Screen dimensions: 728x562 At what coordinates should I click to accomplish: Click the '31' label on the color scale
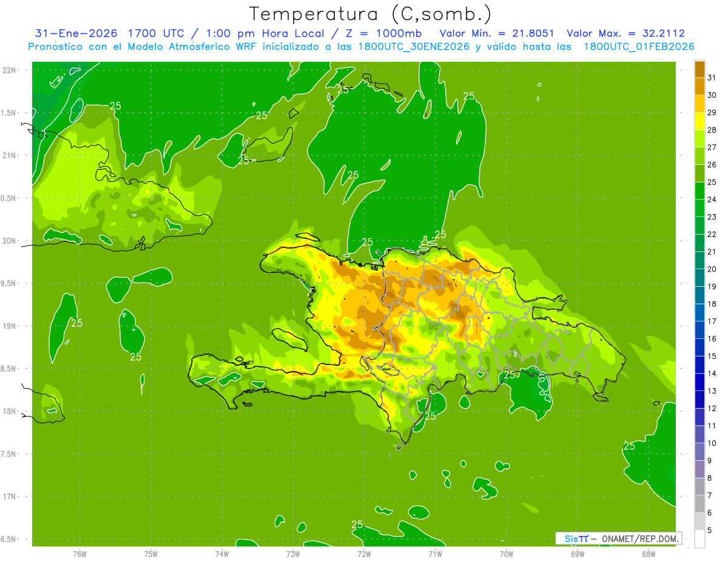click(712, 77)
